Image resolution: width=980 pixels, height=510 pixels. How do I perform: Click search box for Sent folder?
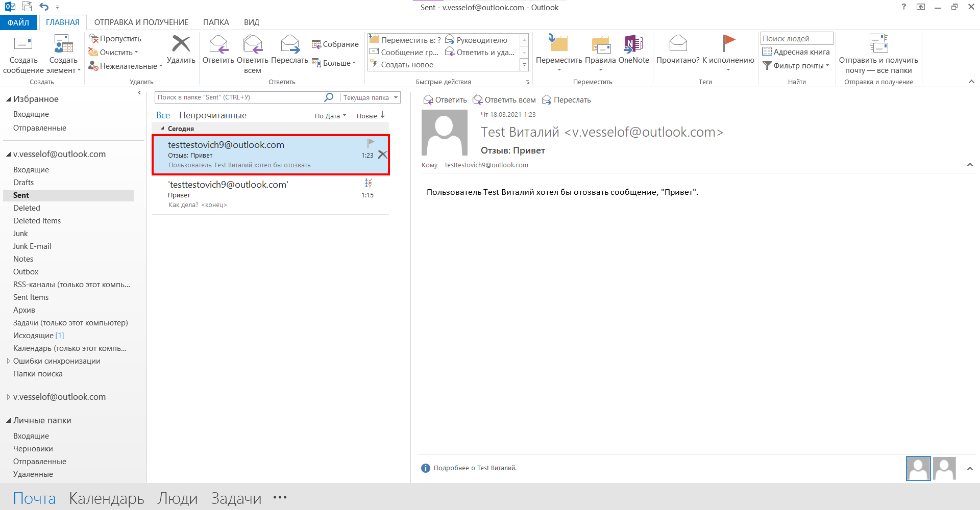pos(239,97)
